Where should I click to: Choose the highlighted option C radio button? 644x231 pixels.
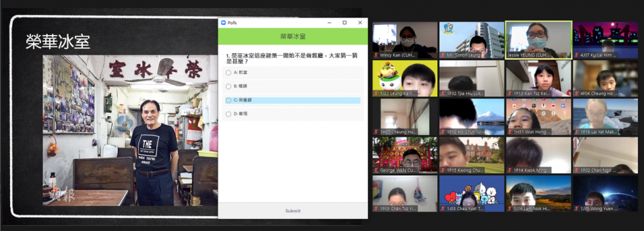[x=228, y=100]
